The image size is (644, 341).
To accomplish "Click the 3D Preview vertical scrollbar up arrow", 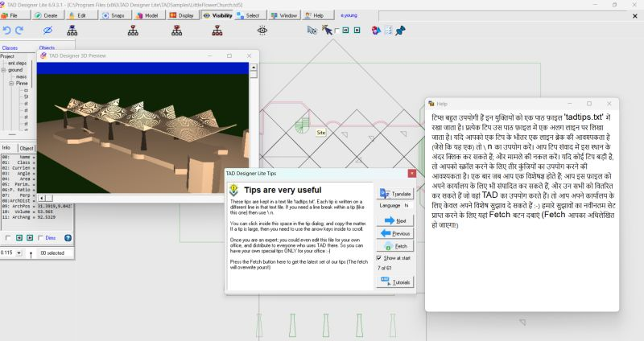I will tap(254, 68).
